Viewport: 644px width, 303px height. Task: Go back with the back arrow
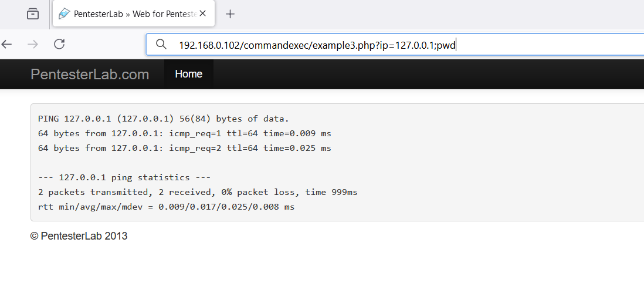[x=6, y=44]
